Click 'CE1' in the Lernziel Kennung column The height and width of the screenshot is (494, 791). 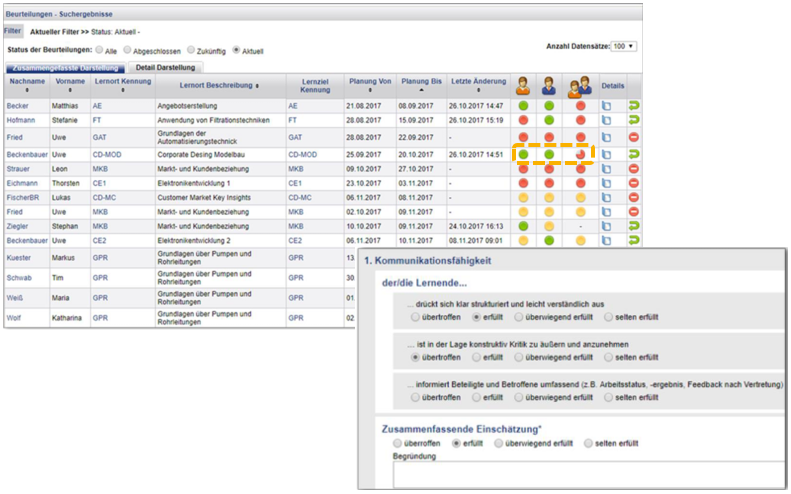point(295,183)
